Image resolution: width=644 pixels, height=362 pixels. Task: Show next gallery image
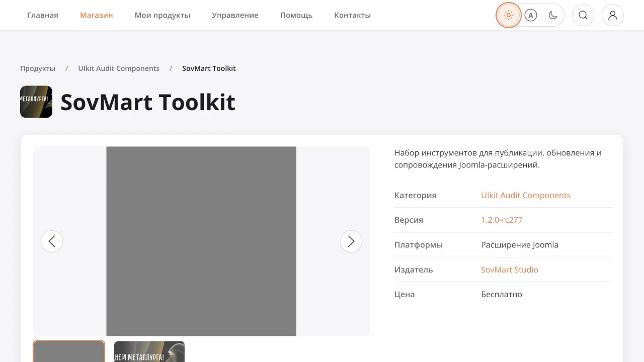pyautogui.click(x=351, y=241)
